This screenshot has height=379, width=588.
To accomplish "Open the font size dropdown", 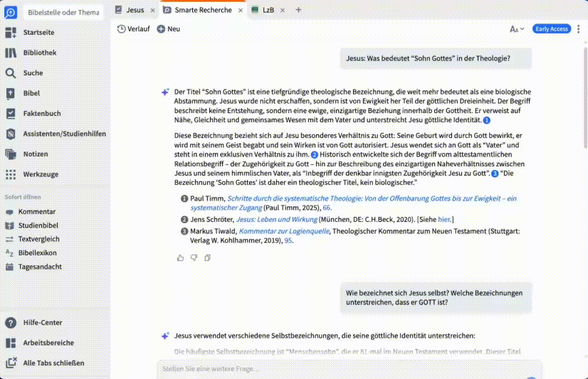I will click(517, 29).
